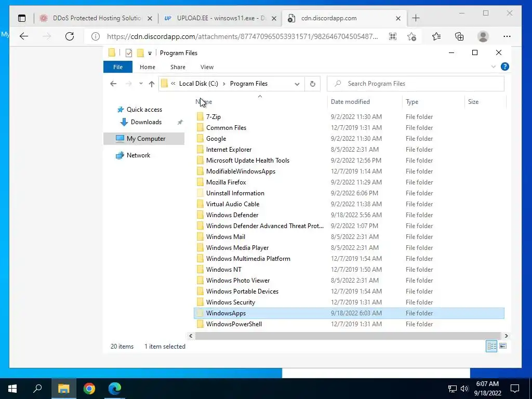Click the Edge back navigation arrow
532x399 pixels.
pyautogui.click(x=24, y=36)
